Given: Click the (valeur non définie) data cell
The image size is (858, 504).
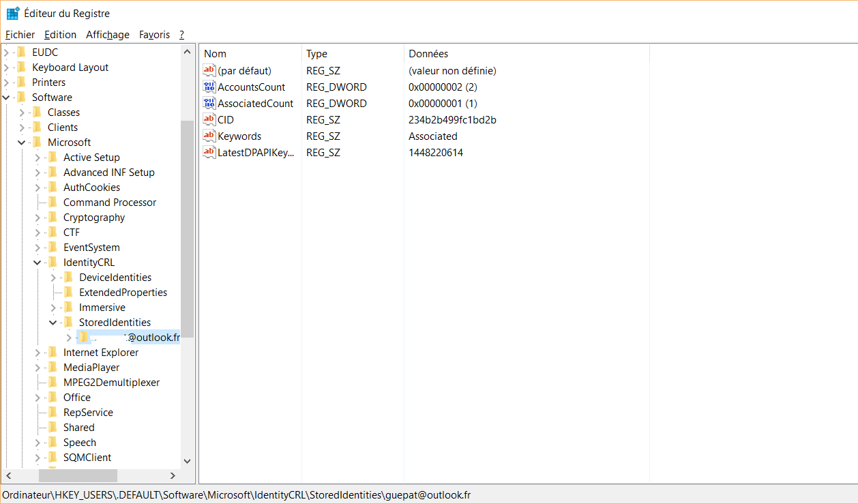Looking at the screenshot, I should [452, 70].
